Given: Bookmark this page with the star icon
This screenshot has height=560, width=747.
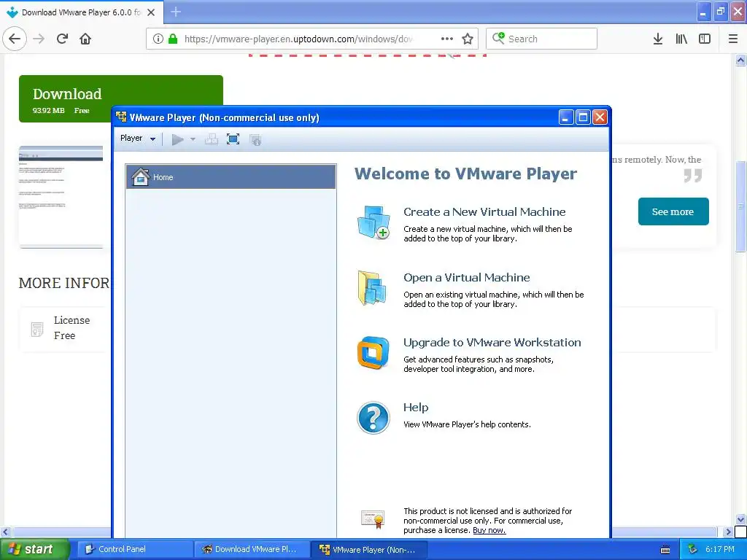Looking at the screenshot, I should tap(468, 39).
